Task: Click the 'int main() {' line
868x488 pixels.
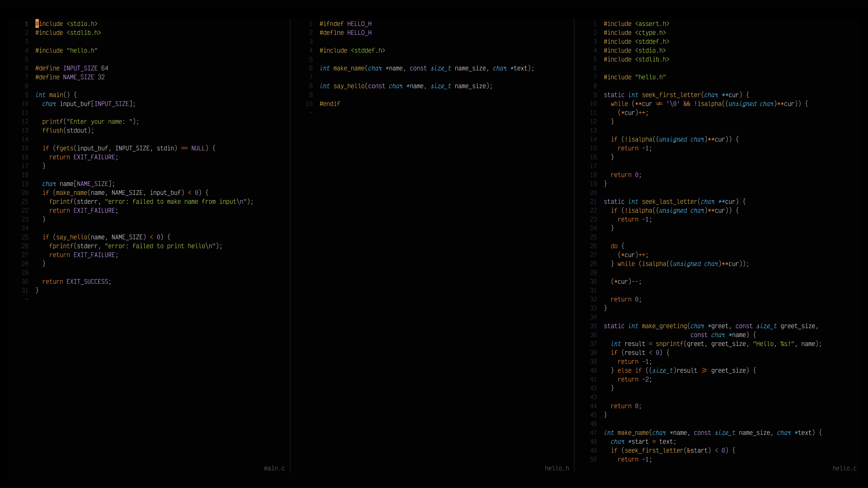Action: point(56,95)
